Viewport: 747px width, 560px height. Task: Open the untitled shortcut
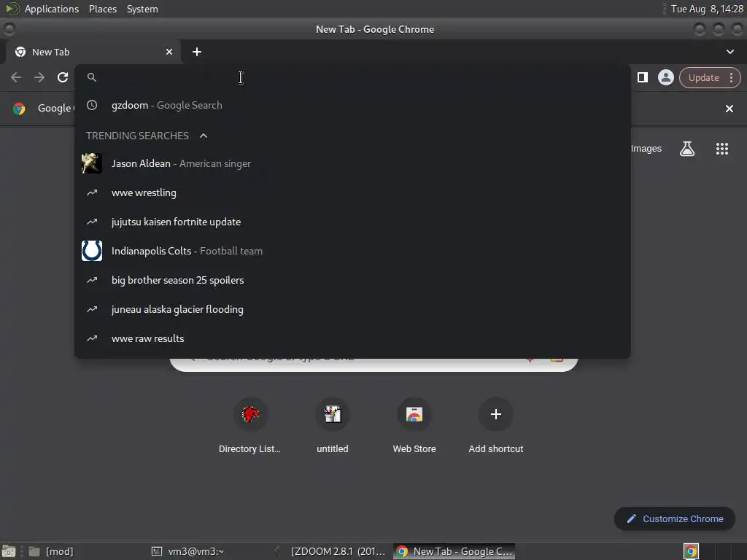click(333, 425)
